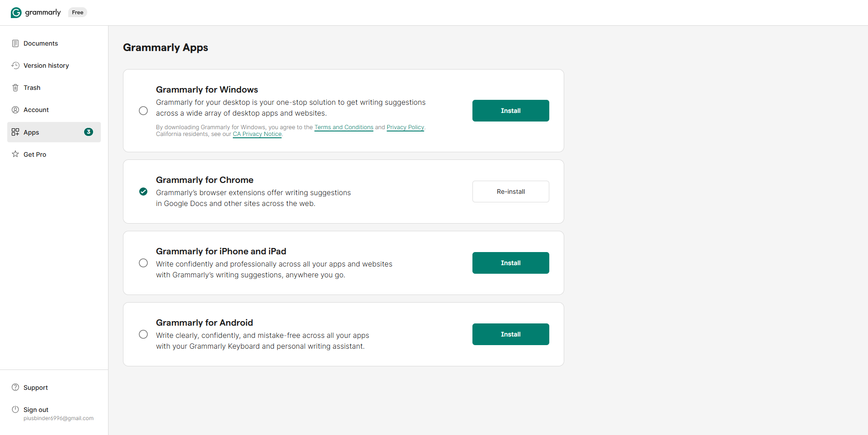The image size is (868, 435).
Task: Open the Terms and Conditions link
Action: 344,127
